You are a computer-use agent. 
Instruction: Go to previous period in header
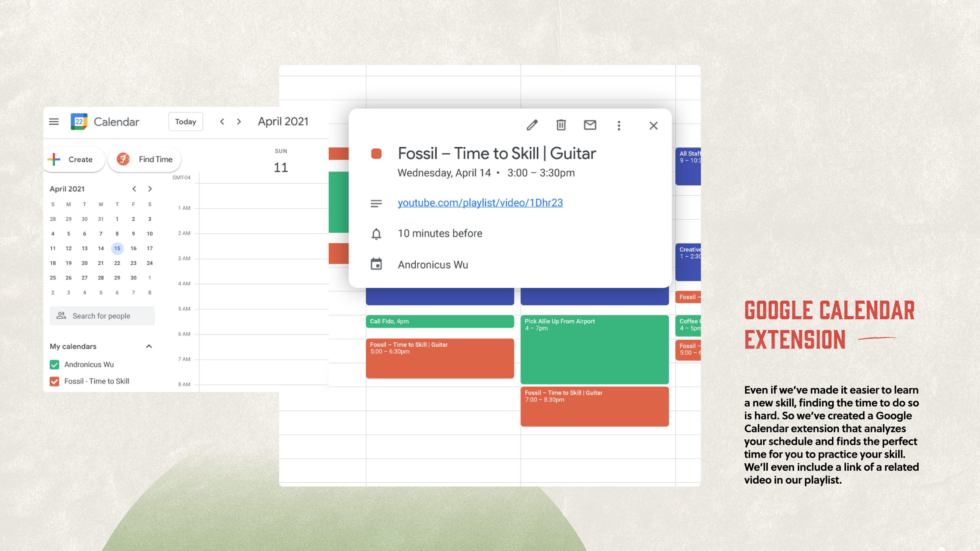(x=222, y=122)
